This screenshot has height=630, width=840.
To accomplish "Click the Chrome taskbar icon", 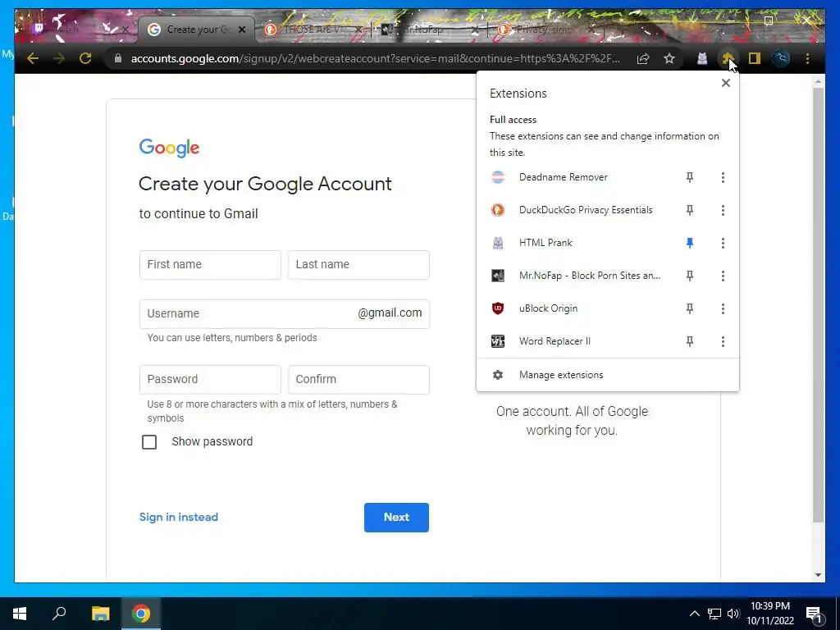I will pyautogui.click(x=141, y=614).
